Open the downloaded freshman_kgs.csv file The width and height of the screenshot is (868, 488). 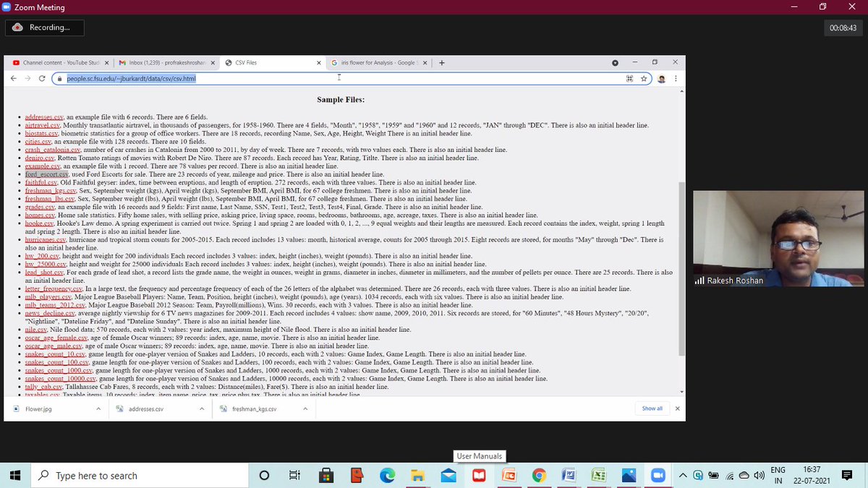254,408
